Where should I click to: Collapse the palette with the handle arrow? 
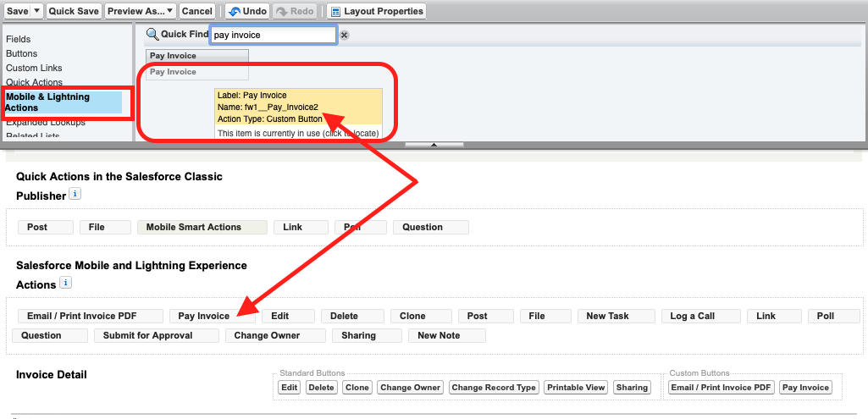pos(434,145)
